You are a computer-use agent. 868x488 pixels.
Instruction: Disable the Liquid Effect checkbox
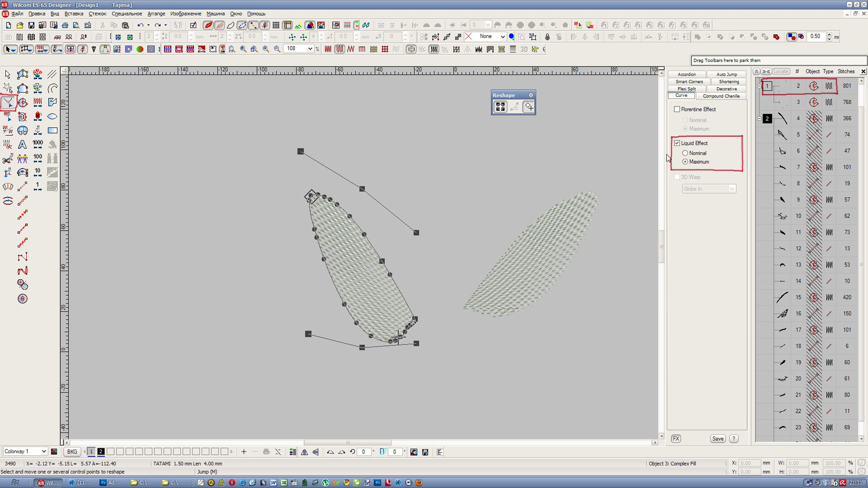pyautogui.click(x=677, y=143)
